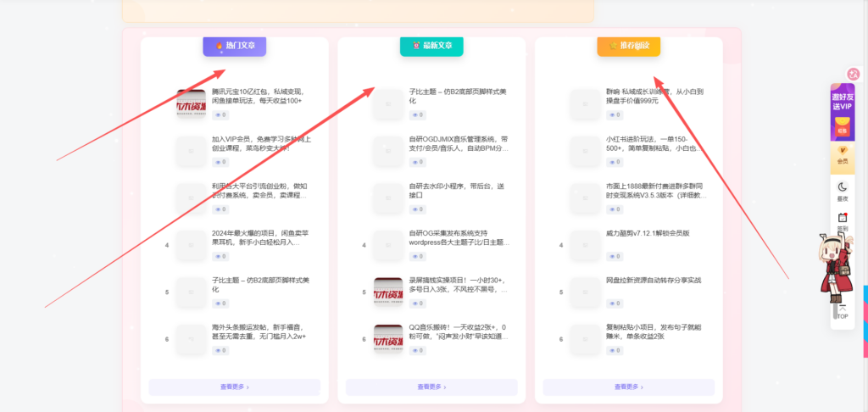Viewport: 868px width, 412px height.
Task: Click placeholder thumbnail of 自研去水印小程序 article
Action: click(x=388, y=198)
